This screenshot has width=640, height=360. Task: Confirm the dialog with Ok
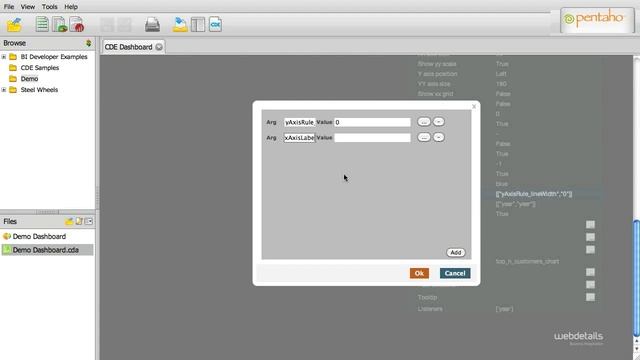419,273
